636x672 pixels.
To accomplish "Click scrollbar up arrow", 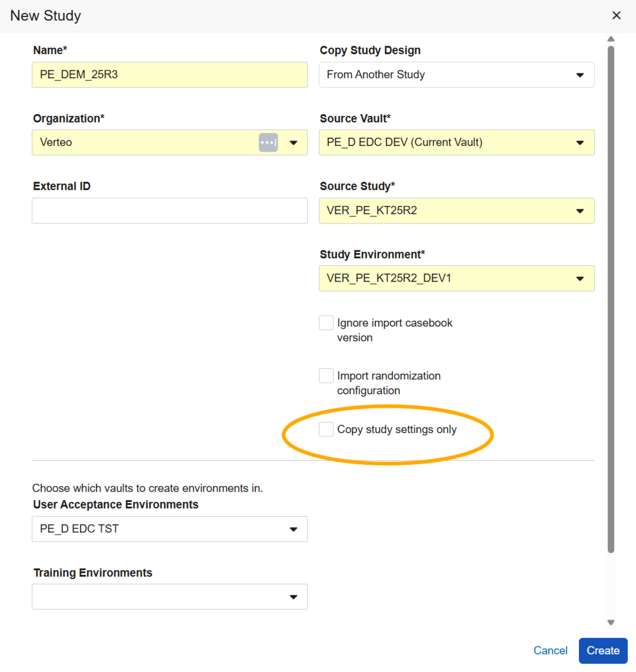I will pos(611,39).
